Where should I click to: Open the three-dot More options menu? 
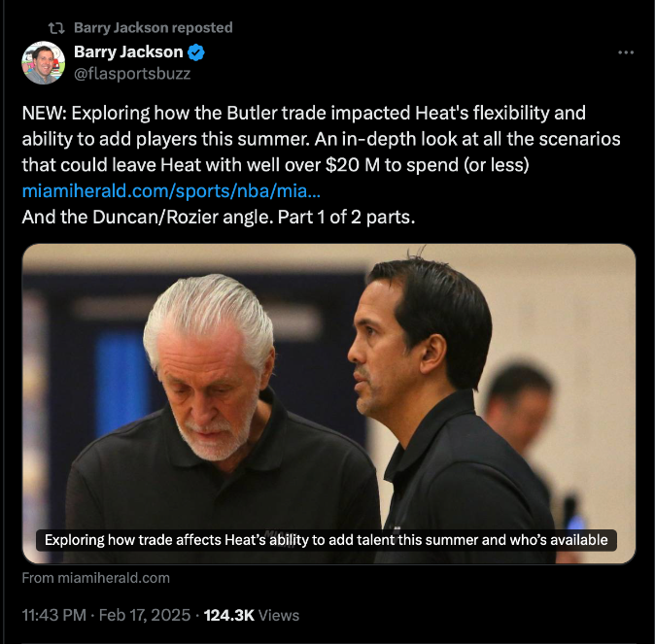click(626, 52)
